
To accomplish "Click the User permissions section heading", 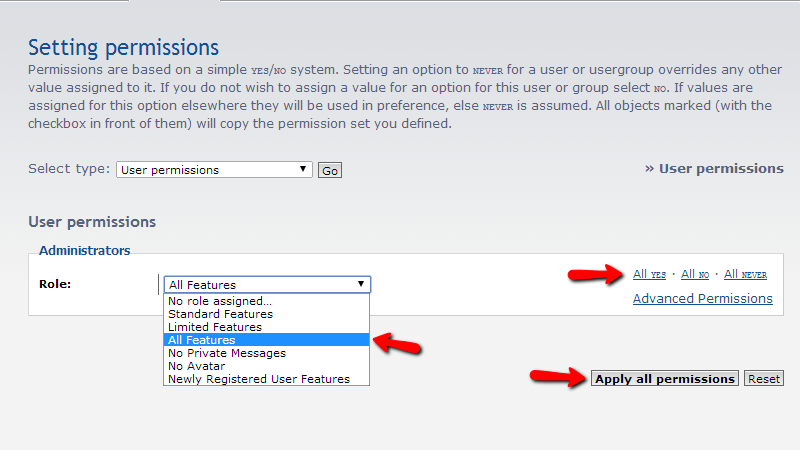I will [x=92, y=222].
